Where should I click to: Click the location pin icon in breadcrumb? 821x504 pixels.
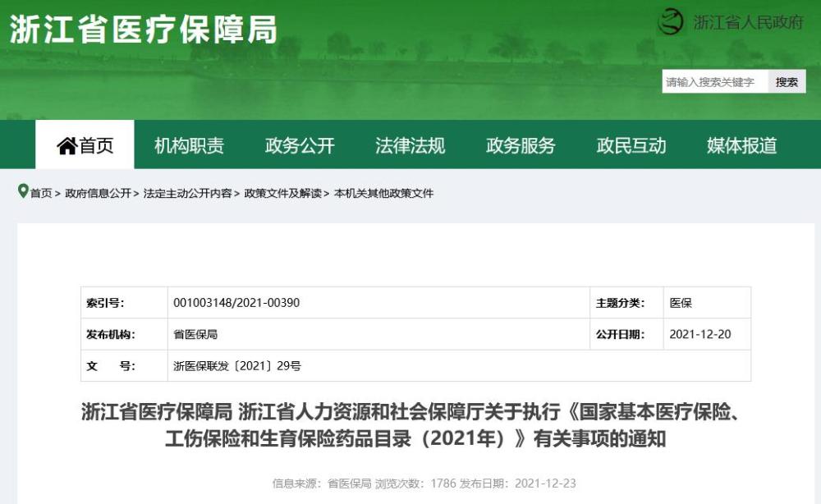click(22, 191)
